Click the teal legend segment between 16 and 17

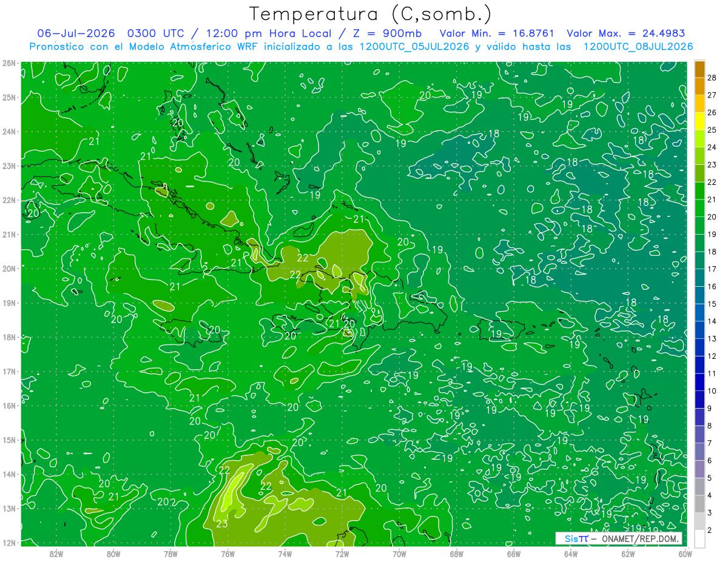(x=699, y=278)
